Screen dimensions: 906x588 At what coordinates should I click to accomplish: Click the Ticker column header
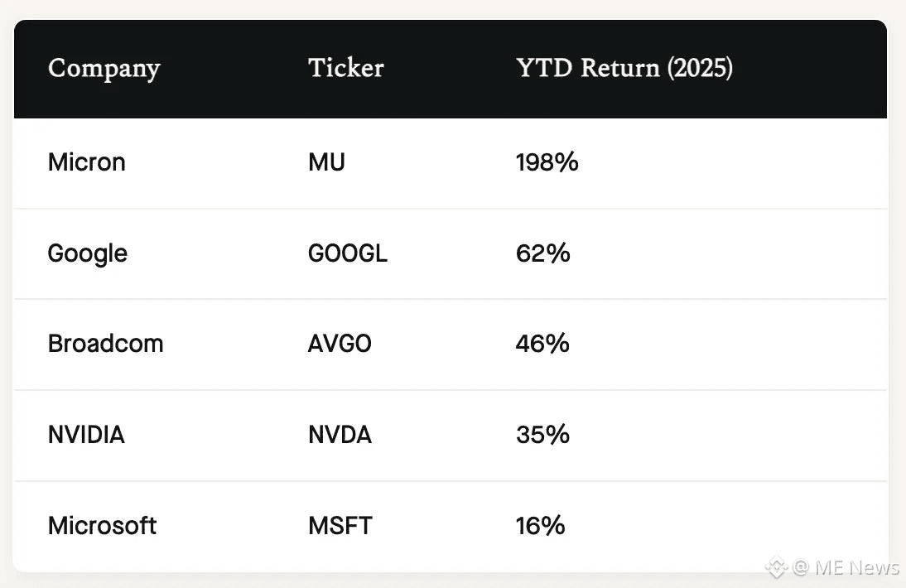tap(345, 68)
